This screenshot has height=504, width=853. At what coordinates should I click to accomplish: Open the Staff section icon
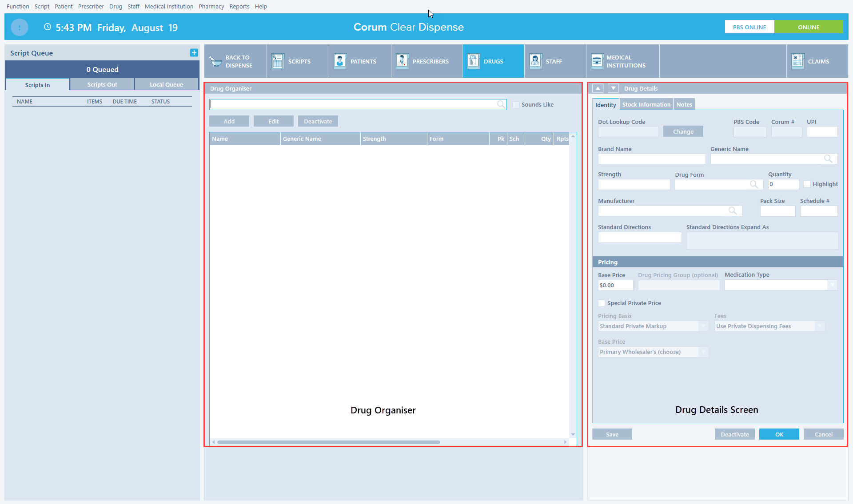tap(535, 61)
